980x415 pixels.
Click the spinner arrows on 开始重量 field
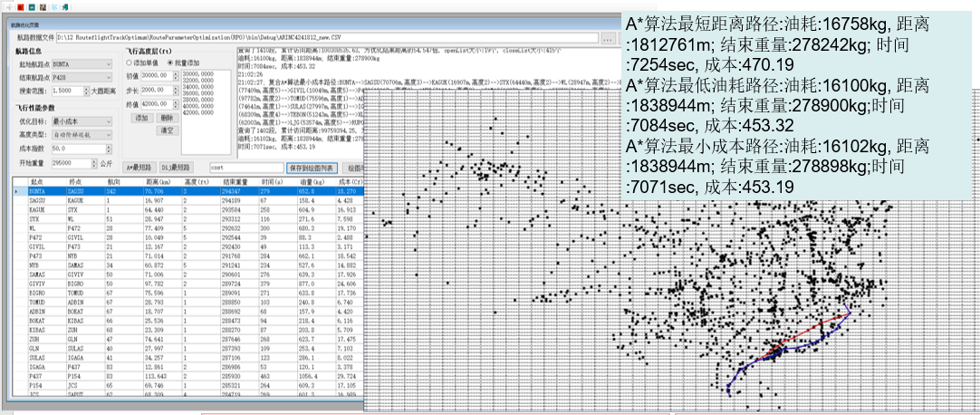click(x=94, y=162)
